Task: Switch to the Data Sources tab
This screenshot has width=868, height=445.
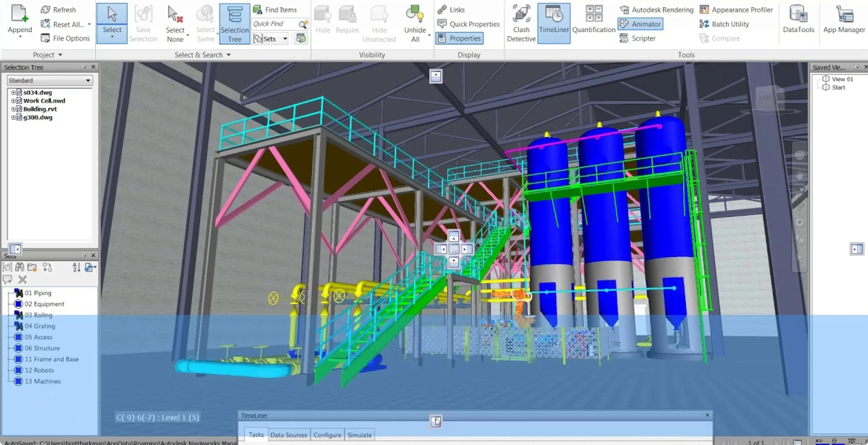Action: 289,435
